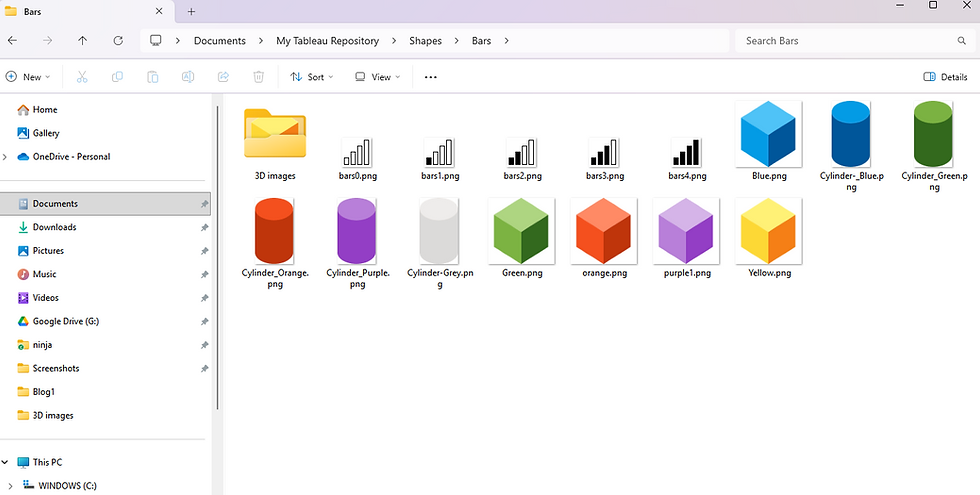Unpin Google Drive (G:) from quick access
Screen dimensions: 980x495
pyautogui.click(x=204, y=321)
